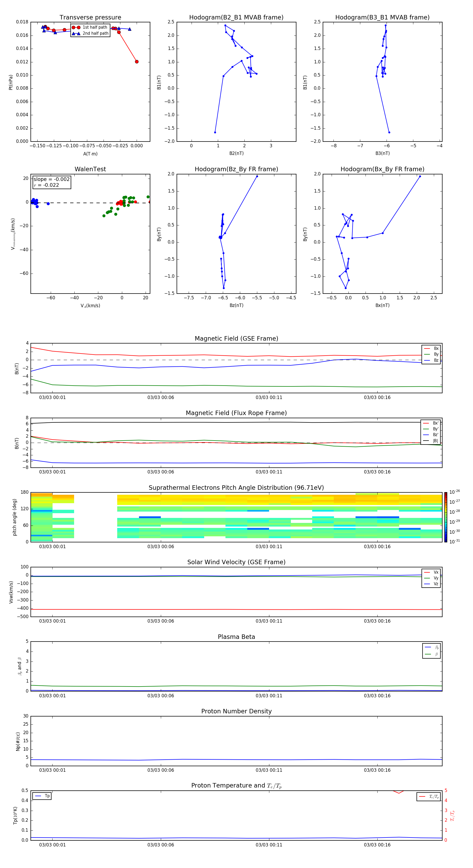
Task: Click the lowest point of the B2_B1 hodogram
Action: tap(215, 132)
